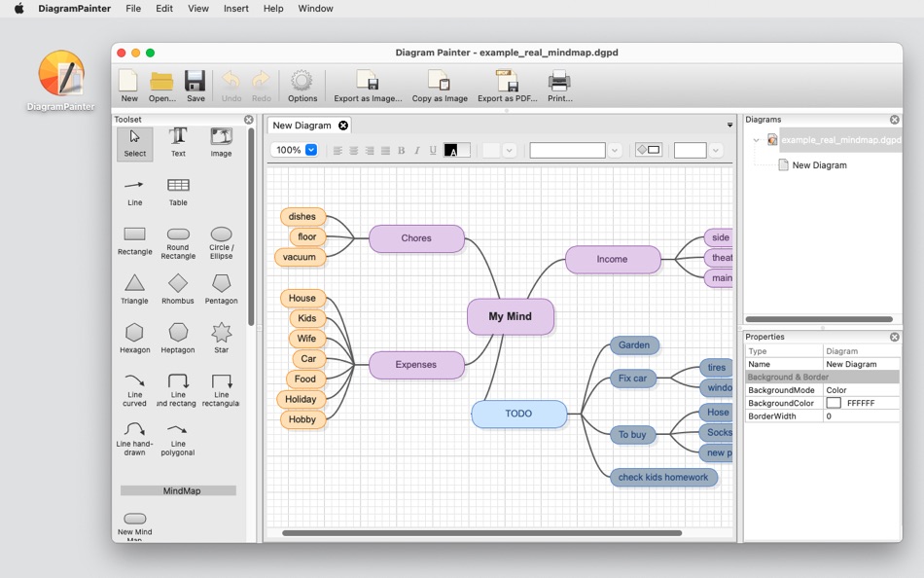Select the Star shape tool

[x=221, y=339]
